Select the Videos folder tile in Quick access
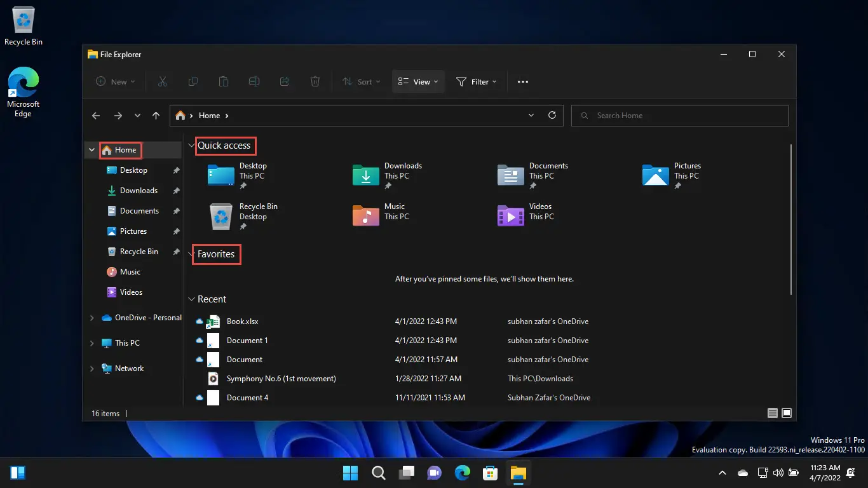Image resolution: width=868 pixels, height=488 pixels. [527, 216]
